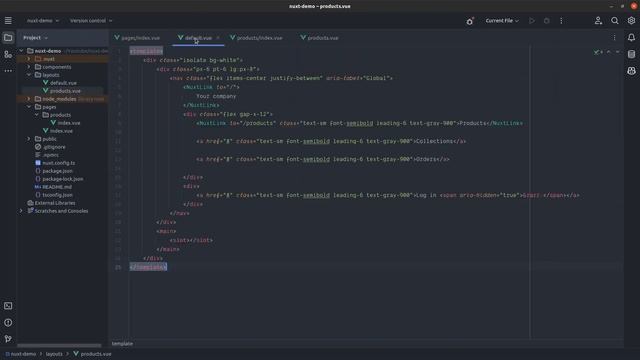Select .npmrc file

coord(51,155)
